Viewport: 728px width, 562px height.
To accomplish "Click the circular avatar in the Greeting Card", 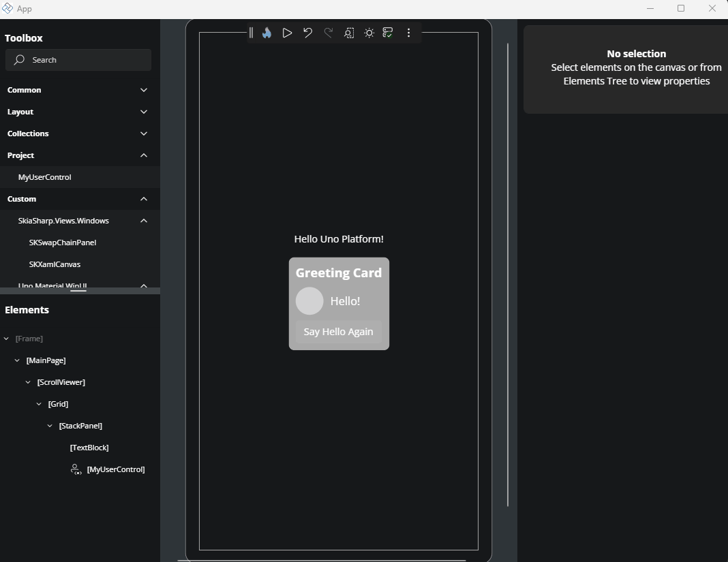I will tap(309, 301).
